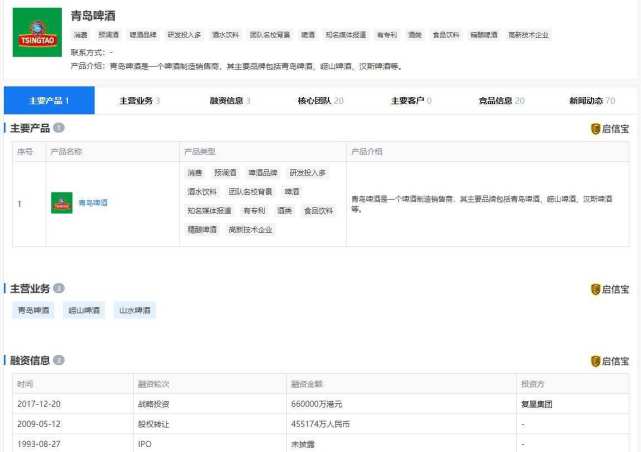Click the 食品饮料 tag under the company name
The width and height of the screenshot is (641, 452).
[446, 35]
